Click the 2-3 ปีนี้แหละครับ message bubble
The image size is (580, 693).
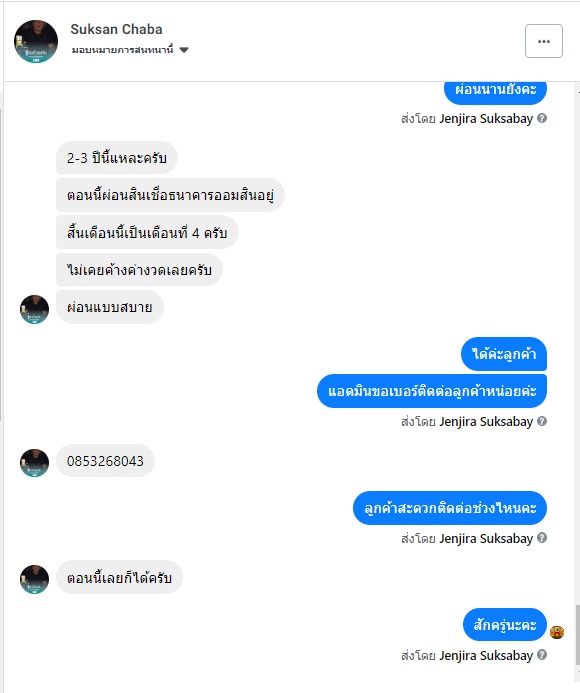117,158
